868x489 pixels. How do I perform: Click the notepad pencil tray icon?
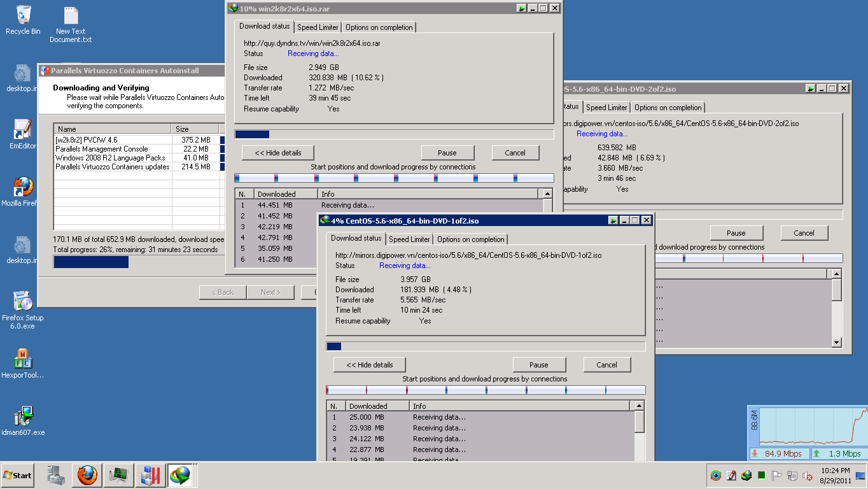(x=731, y=476)
